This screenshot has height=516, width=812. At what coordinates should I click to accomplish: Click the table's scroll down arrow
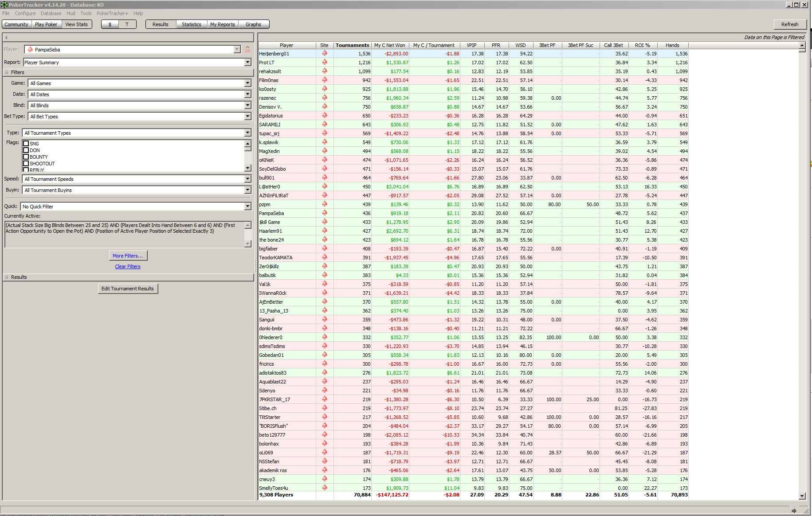(x=802, y=496)
